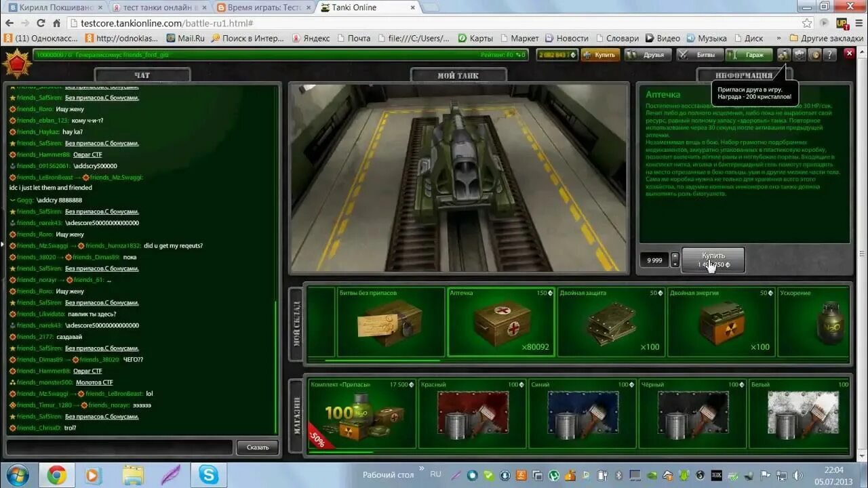
Task: Click the МАГАЗИН vertical label tab
Action: point(296,415)
